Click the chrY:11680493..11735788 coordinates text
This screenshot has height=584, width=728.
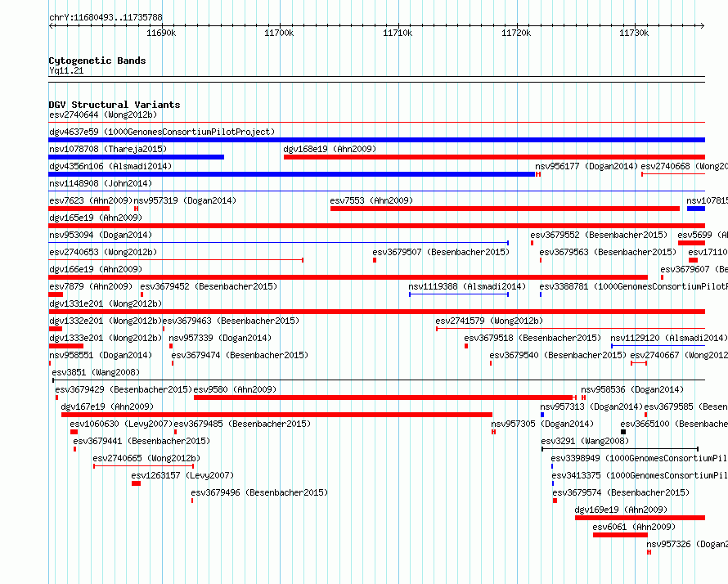106,18
